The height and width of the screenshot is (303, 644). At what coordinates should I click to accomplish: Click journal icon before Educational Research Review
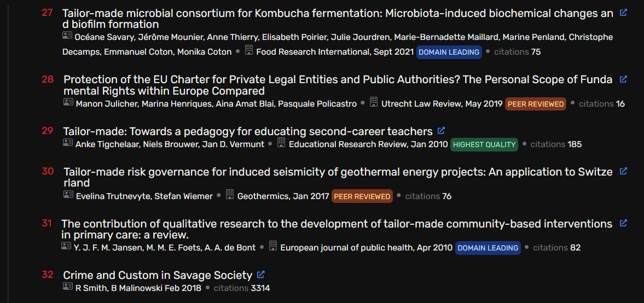(281, 142)
